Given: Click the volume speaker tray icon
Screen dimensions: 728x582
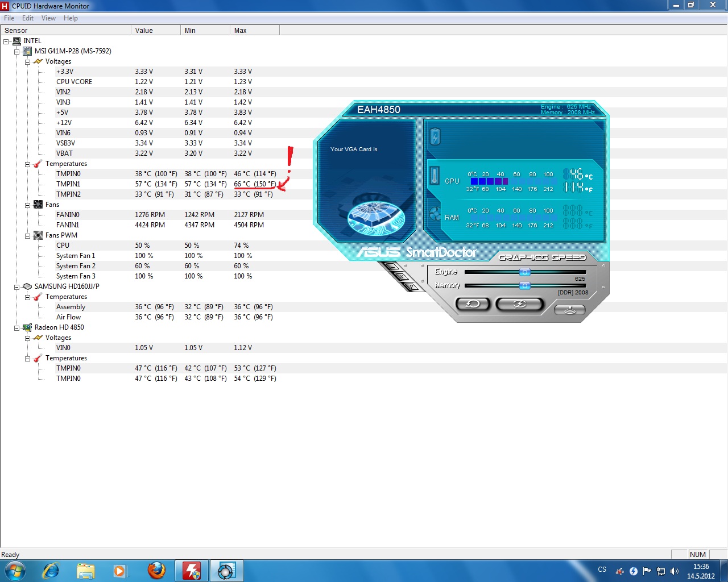Looking at the screenshot, I should click(674, 571).
